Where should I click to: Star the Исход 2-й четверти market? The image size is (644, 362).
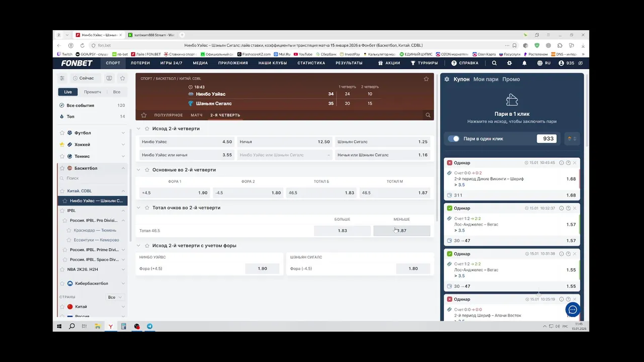[147, 129]
